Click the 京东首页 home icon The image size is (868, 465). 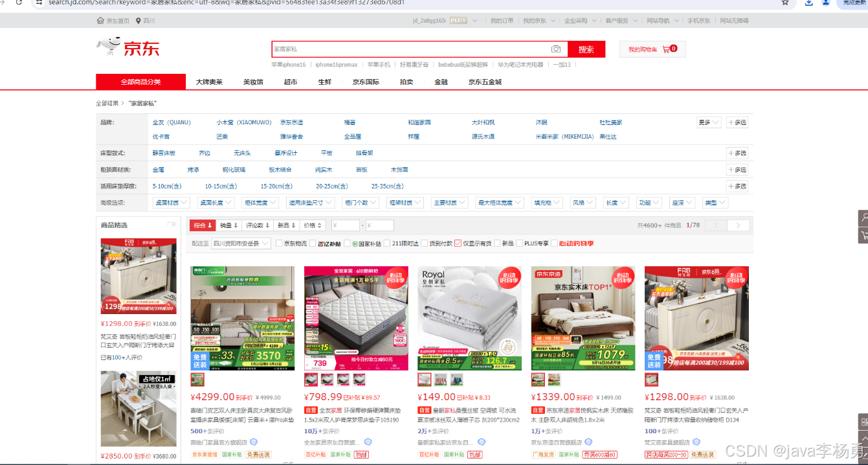(x=100, y=21)
